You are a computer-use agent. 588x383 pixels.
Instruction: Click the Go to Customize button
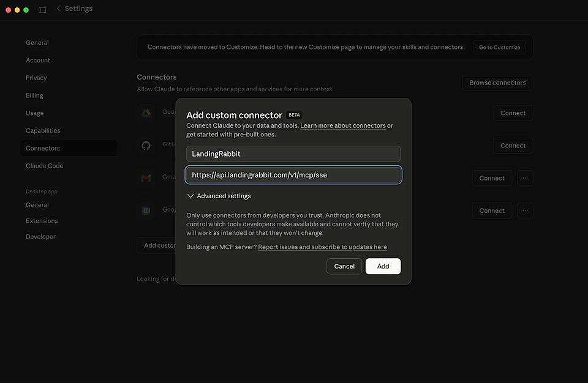coord(499,46)
